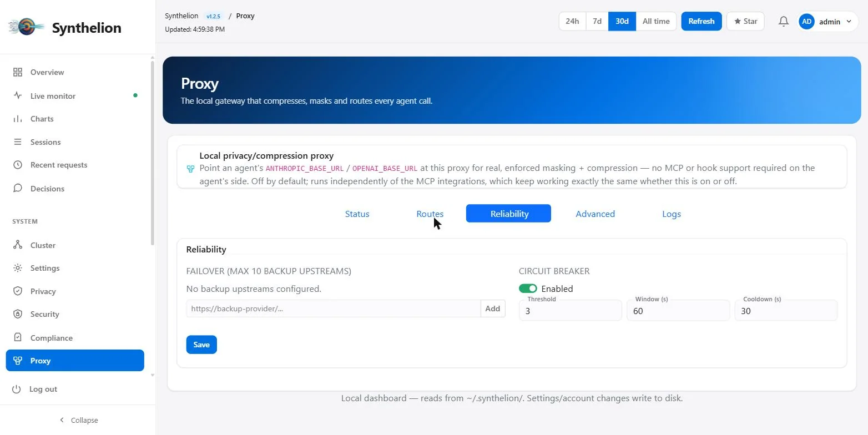
Task: Click the Charts bar icon
Action: point(18,119)
